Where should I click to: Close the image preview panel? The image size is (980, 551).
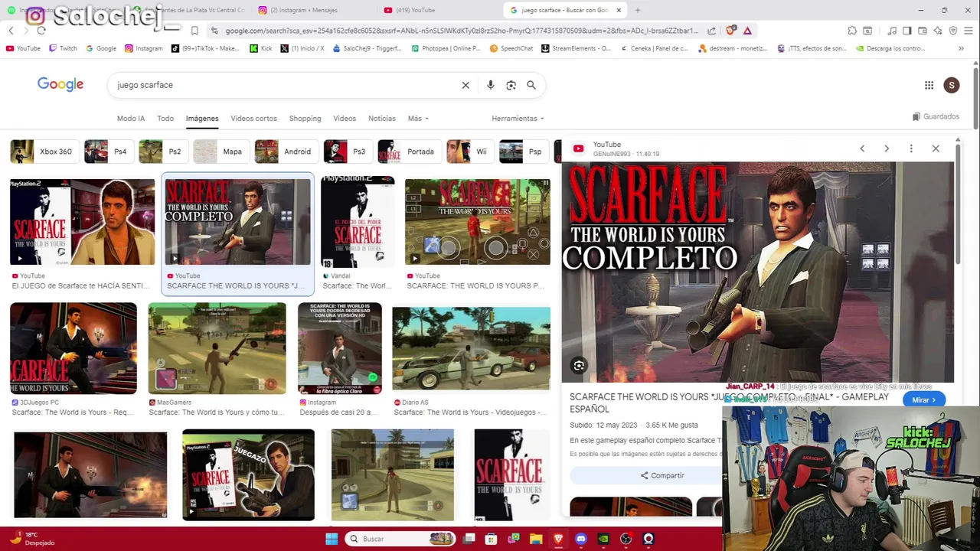[x=936, y=148]
